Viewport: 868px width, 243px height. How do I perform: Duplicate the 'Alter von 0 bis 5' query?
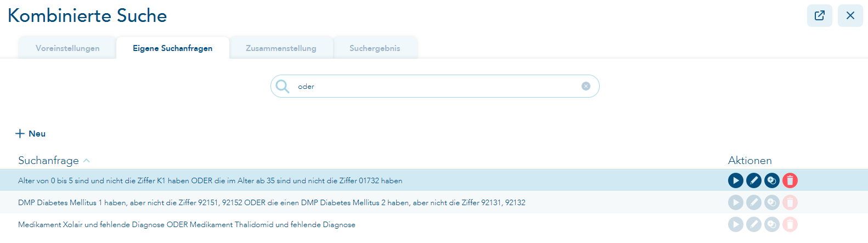click(772, 180)
